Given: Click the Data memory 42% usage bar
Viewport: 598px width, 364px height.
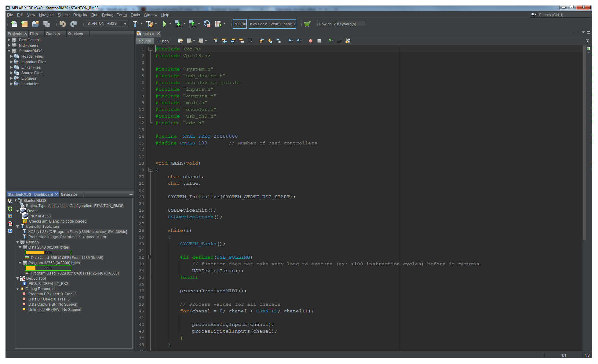Looking at the screenshot, I should click(48, 253).
